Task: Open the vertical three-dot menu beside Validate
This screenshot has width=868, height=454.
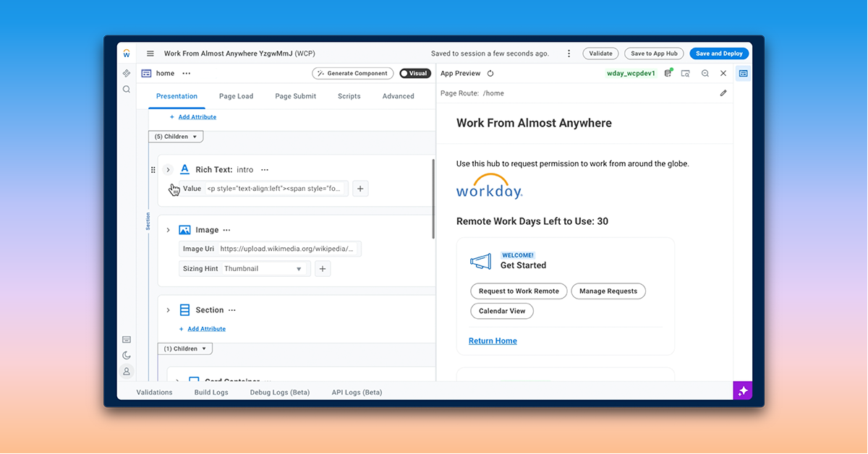Action: pyautogui.click(x=569, y=53)
